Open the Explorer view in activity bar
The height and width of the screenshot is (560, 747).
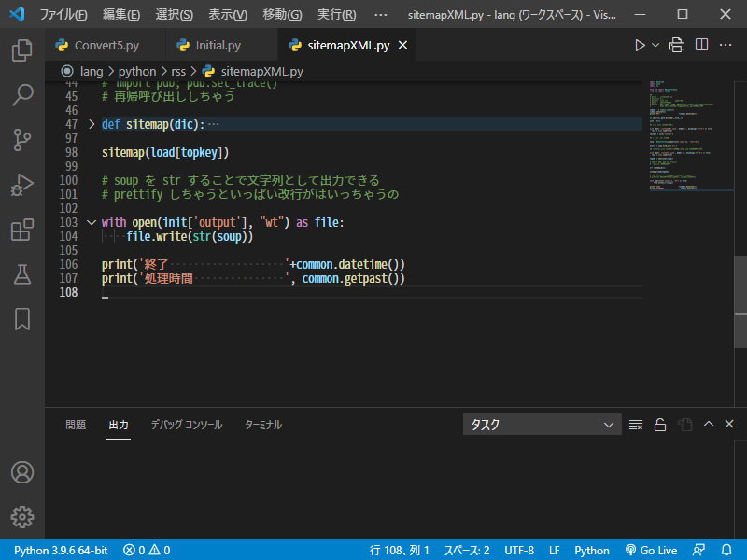coord(22,50)
